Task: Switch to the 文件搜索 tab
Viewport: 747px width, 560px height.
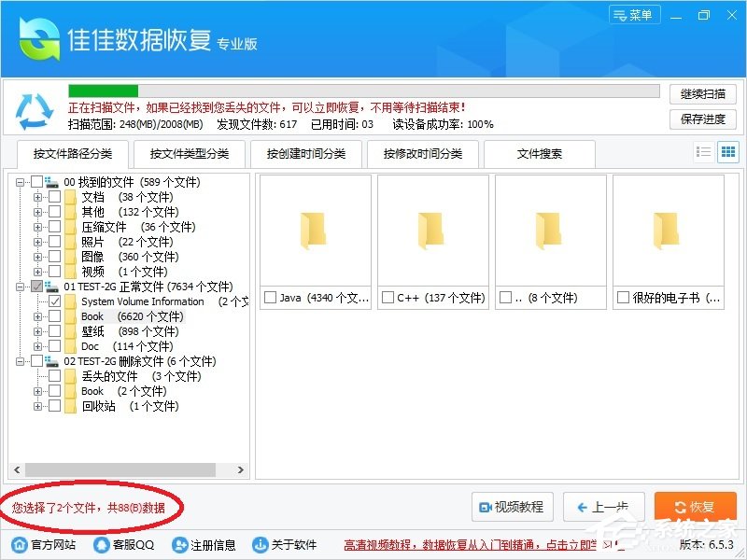Action: pyautogui.click(x=540, y=154)
